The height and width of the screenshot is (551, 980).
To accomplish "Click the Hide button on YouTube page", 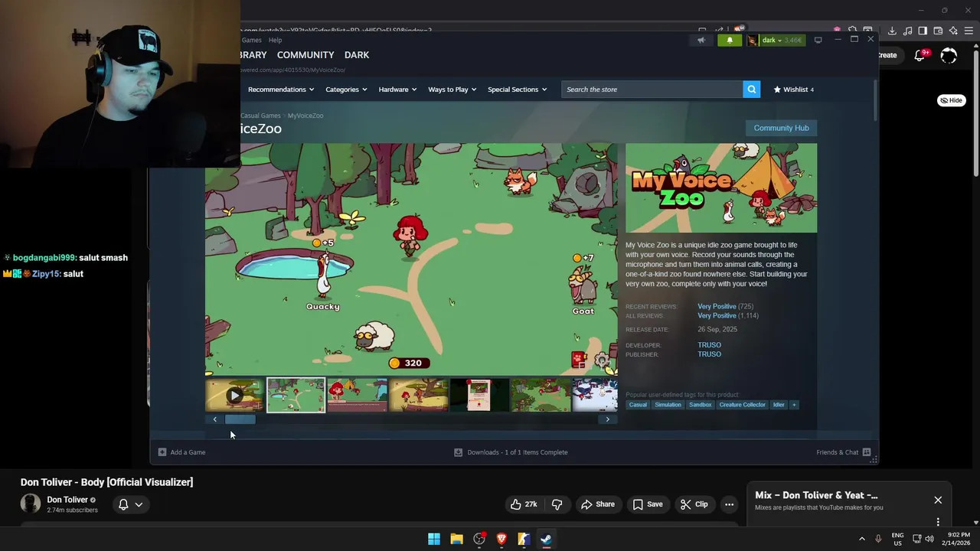I will point(952,100).
